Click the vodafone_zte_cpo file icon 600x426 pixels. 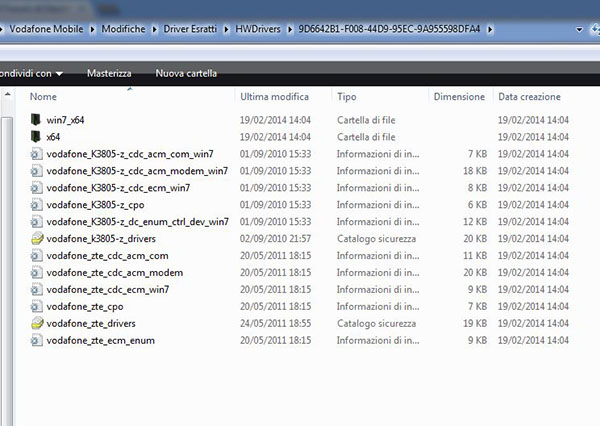click(37, 307)
